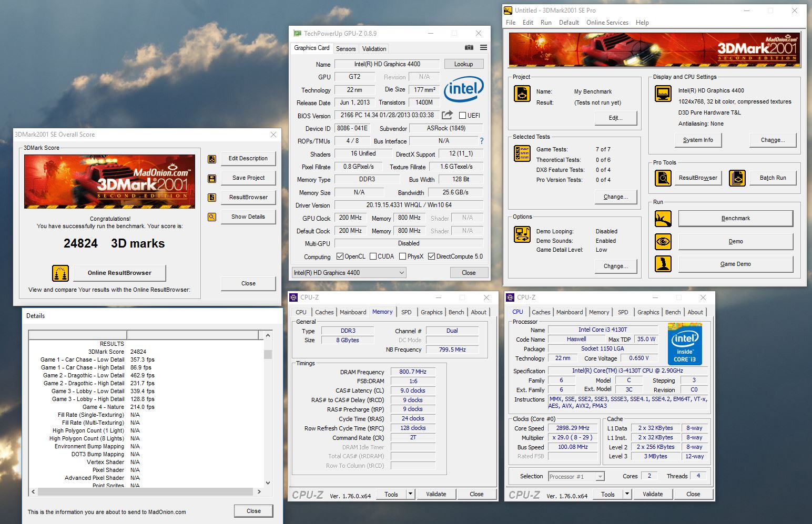Click Details list scroll up arrow

click(268, 335)
